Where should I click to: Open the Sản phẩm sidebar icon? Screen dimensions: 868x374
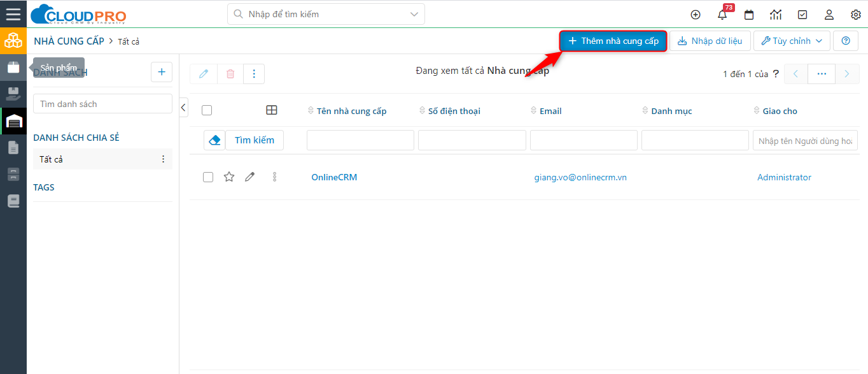tap(13, 67)
